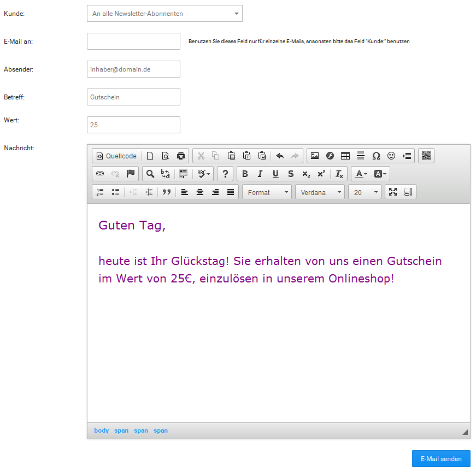This screenshot has width=476, height=472.
Task: Click the E-Mail an input field
Action: click(133, 42)
